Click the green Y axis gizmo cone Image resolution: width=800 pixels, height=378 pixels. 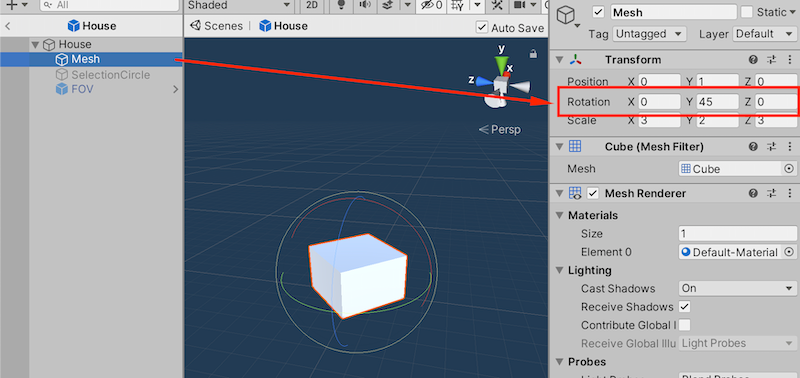tap(502, 65)
